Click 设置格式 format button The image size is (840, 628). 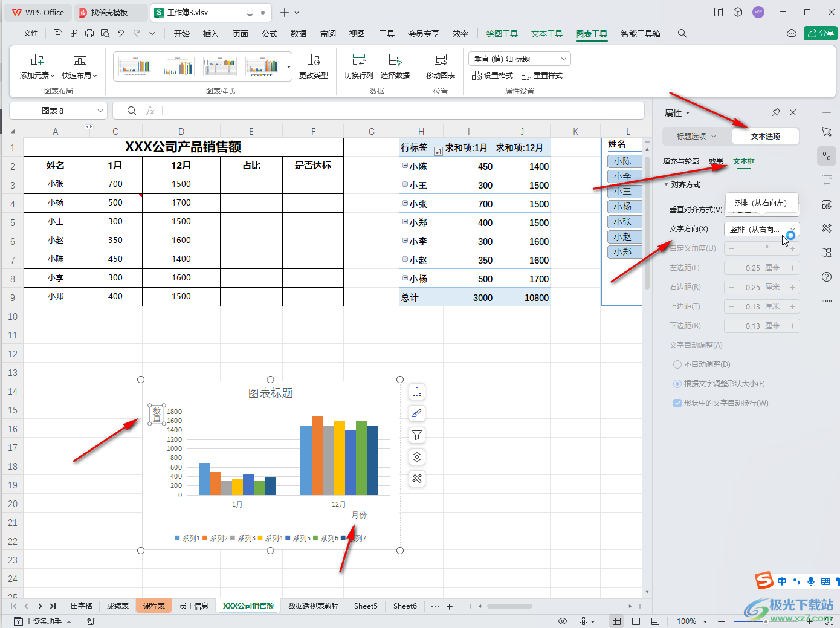pos(493,76)
